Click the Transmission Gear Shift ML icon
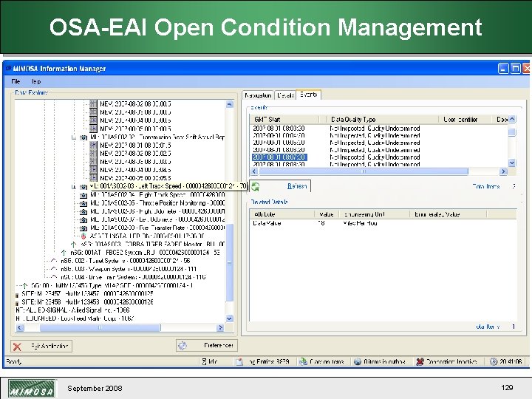Viewport: 532px width, 399px height. pyautogui.click(x=83, y=137)
